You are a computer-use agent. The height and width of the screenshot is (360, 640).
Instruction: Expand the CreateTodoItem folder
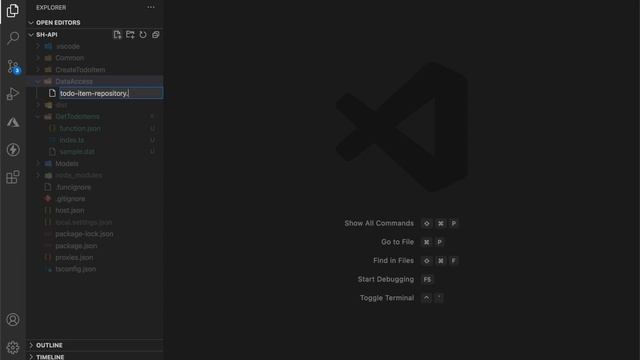[95, 70]
